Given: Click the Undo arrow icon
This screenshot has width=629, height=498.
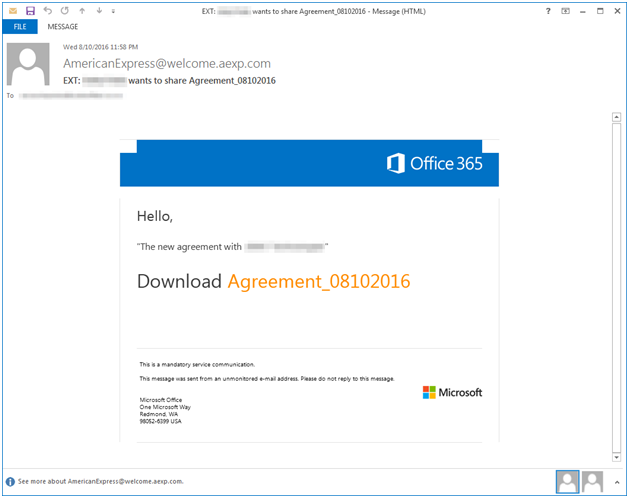Looking at the screenshot, I should pyautogui.click(x=47, y=10).
